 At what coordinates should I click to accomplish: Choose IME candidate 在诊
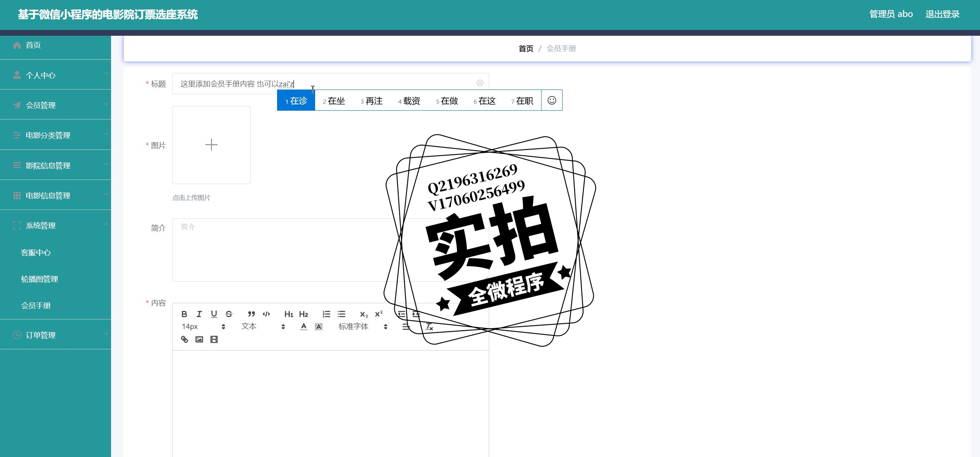(x=296, y=101)
